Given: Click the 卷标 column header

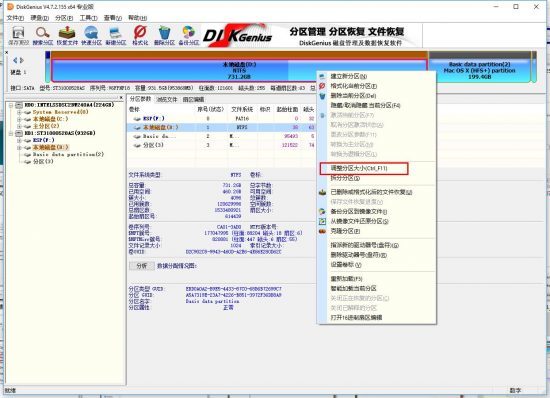Looking at the screenshot, I should [x=135, y=109].
